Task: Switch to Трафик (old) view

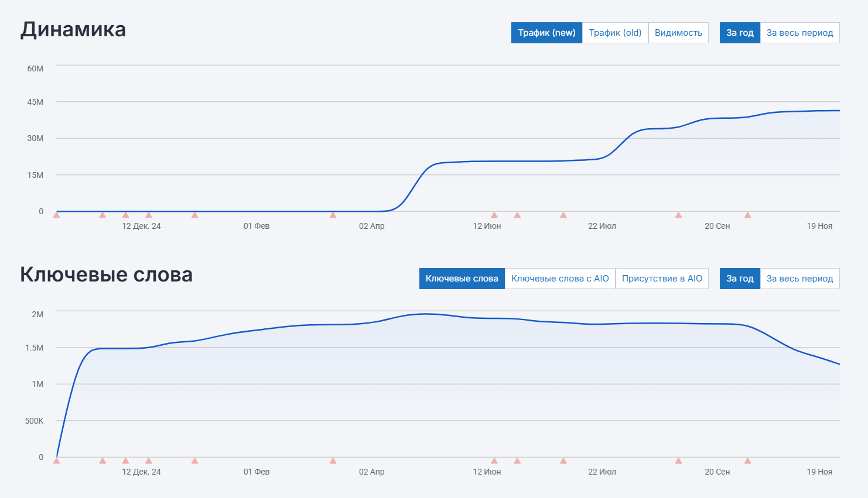Action: click(x=615, y=33)
